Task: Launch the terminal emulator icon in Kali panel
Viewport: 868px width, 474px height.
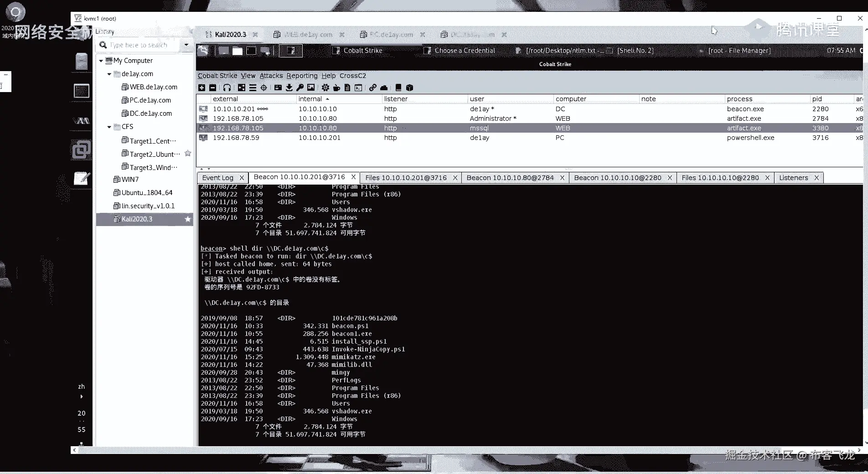Action: click(x=251, y=51)
